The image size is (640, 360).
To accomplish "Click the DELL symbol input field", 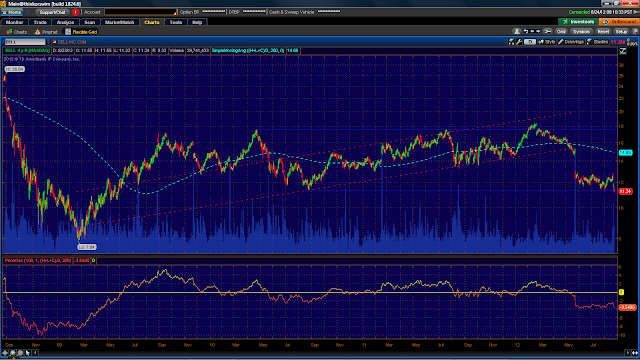I will pos(25,42).
